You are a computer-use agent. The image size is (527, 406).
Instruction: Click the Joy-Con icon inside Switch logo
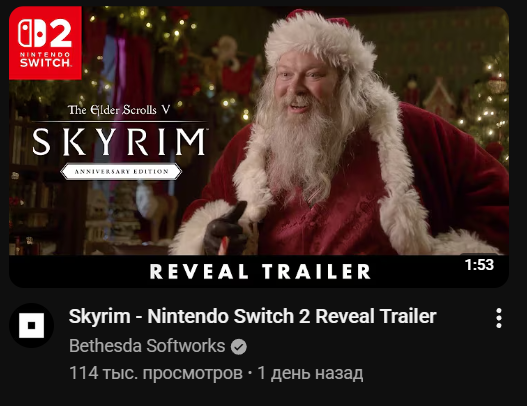[32, 33]
